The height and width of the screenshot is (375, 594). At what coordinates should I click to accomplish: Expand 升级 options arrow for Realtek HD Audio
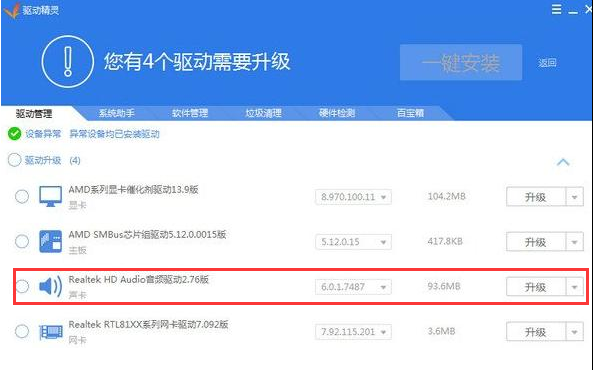click(x=574, y=287)
